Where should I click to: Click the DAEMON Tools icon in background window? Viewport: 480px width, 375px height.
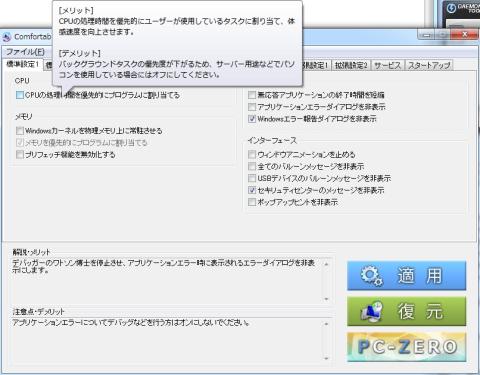click(x=451, y=8)
